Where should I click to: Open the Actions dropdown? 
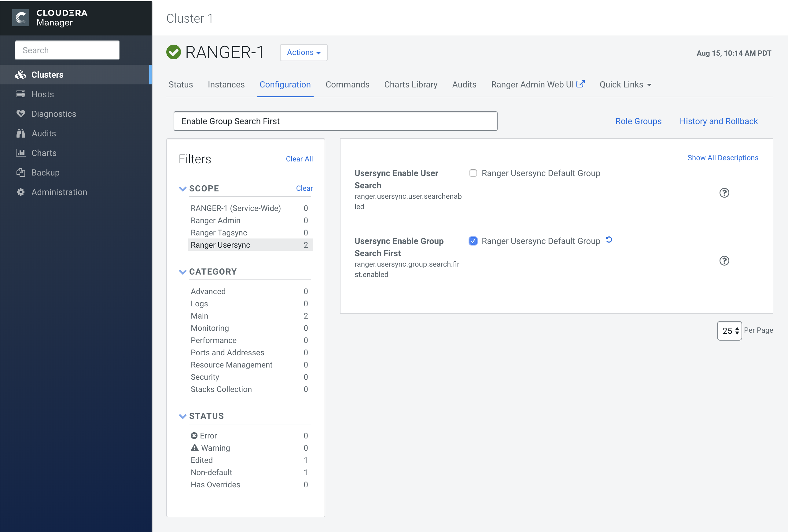(304, 53)
